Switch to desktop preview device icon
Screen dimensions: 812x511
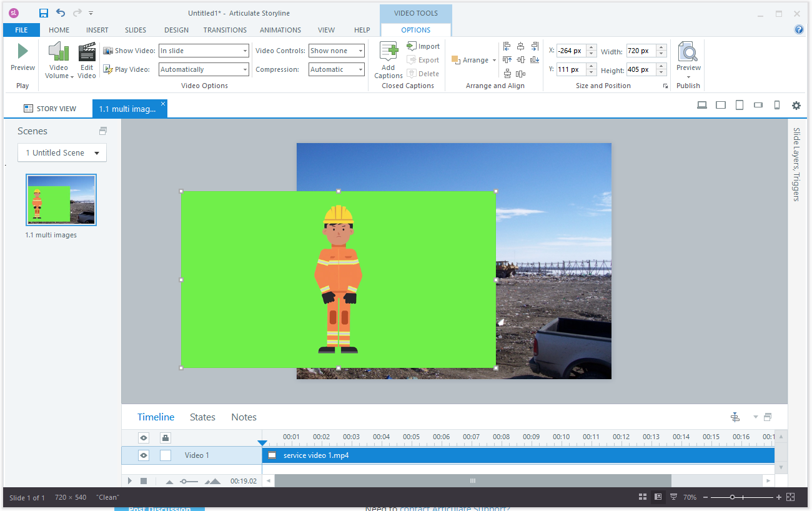[x=702, y=106]
